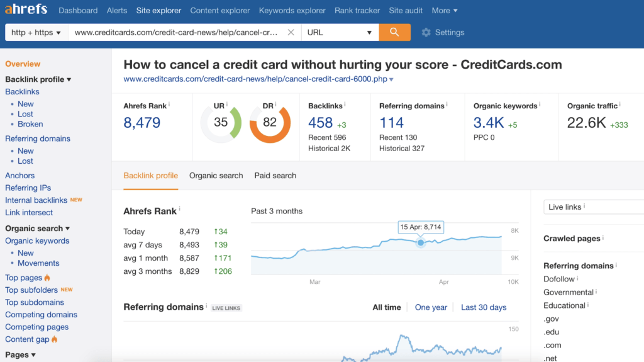Collapse the Backlink profile sidebar section
Screen dimensions: 644x362
pyautogui.click(x=38, y=79)
